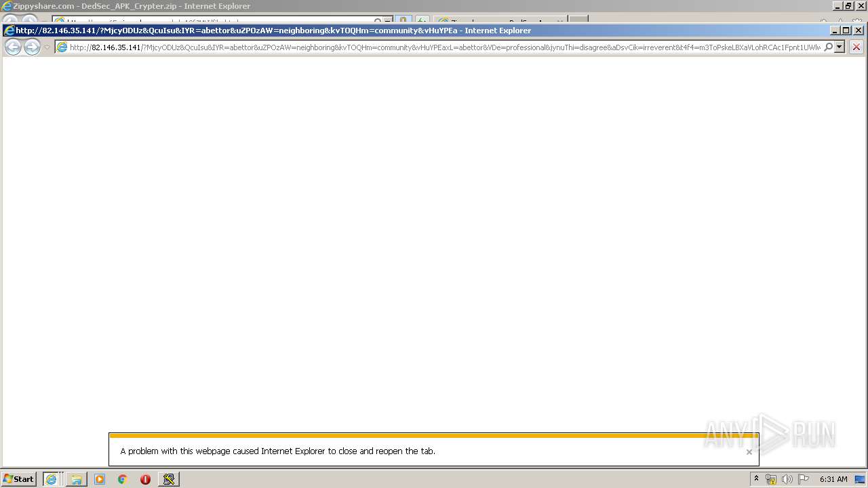
Task: Open Internet Explorer from the taskbar
Action: (x=52, y=479)
